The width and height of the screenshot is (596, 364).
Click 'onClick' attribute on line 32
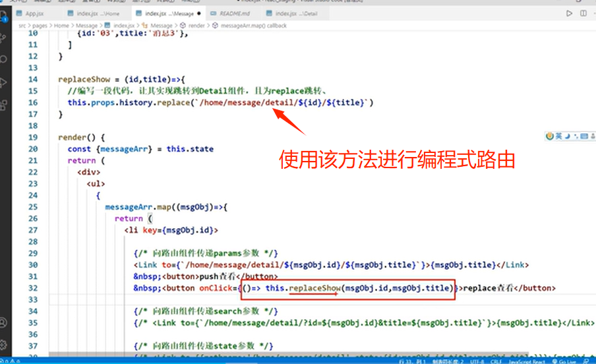coord(216,288)
